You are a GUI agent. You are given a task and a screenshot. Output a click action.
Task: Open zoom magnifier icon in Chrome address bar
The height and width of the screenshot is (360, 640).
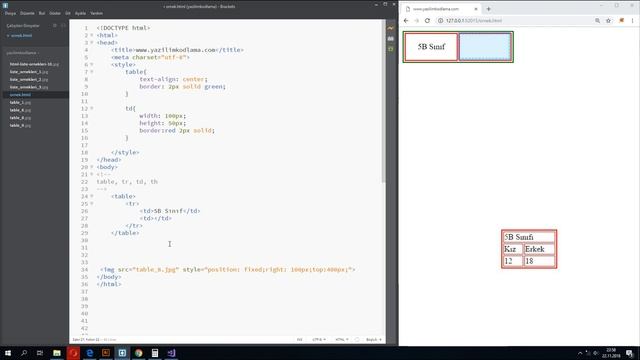597,20
